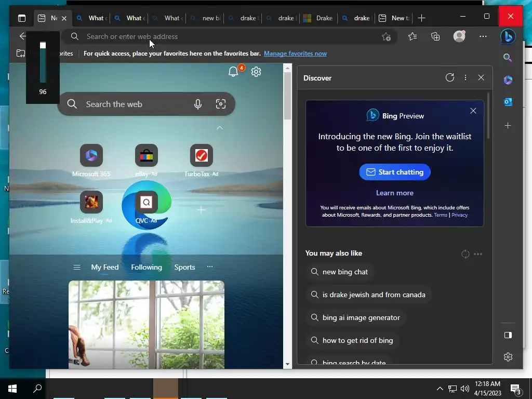
Task: Show more feed categories ellipsis
Action: pos(210,267)
